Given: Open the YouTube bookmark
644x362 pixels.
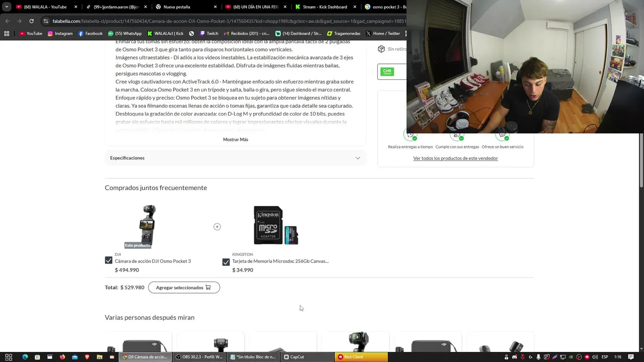Looking at the screenshot, I should [31, 34].
